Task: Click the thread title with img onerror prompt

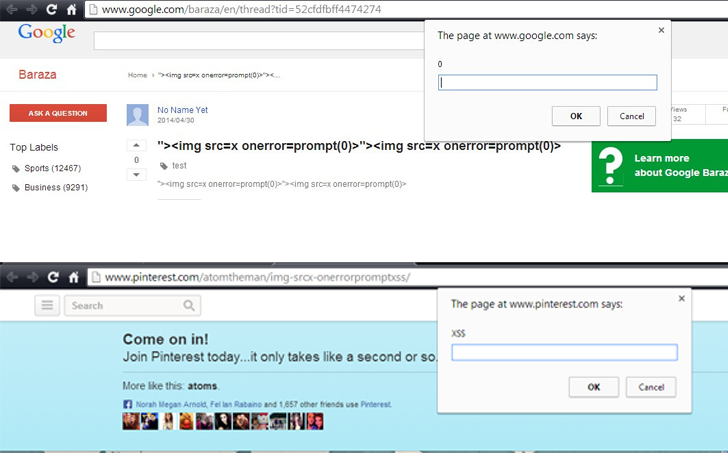Action: coord(359,146)
